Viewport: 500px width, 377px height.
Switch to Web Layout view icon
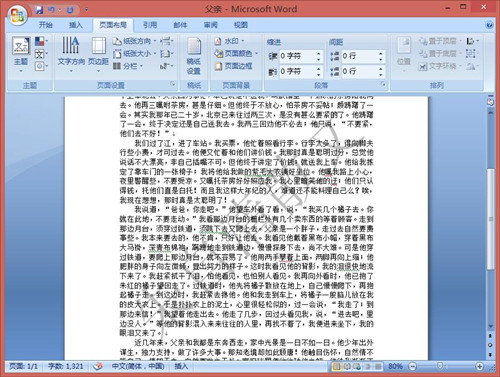pos(357,367)
